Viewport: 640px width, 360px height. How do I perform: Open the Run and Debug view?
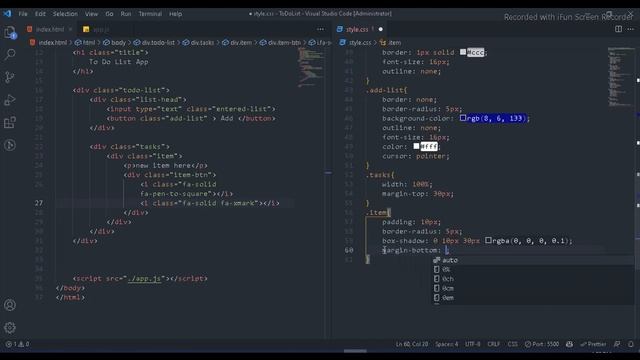[10, 100]
